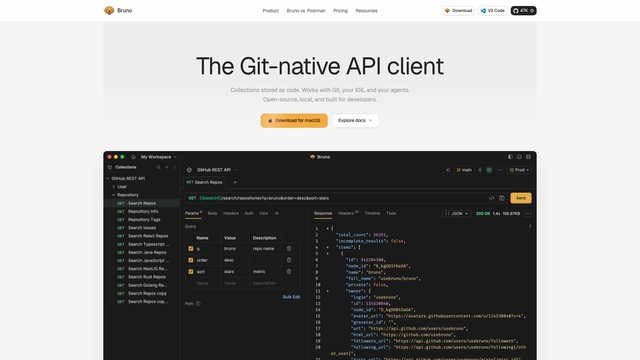
Task: Delete the order query parameter row
Action: (289, 260)
